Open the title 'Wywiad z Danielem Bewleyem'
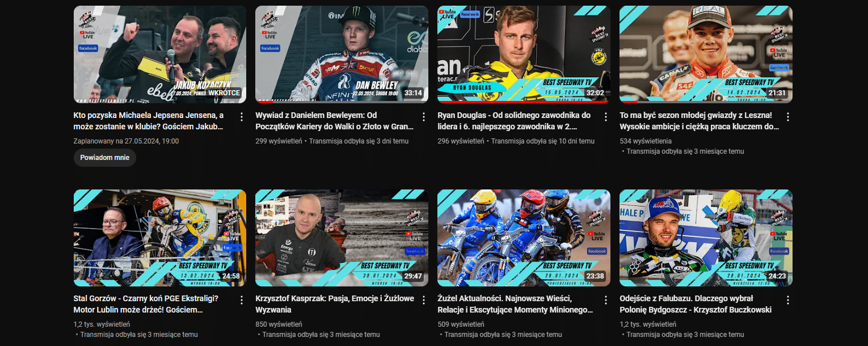This screenshot has width=868, height=346. point(334,121)
